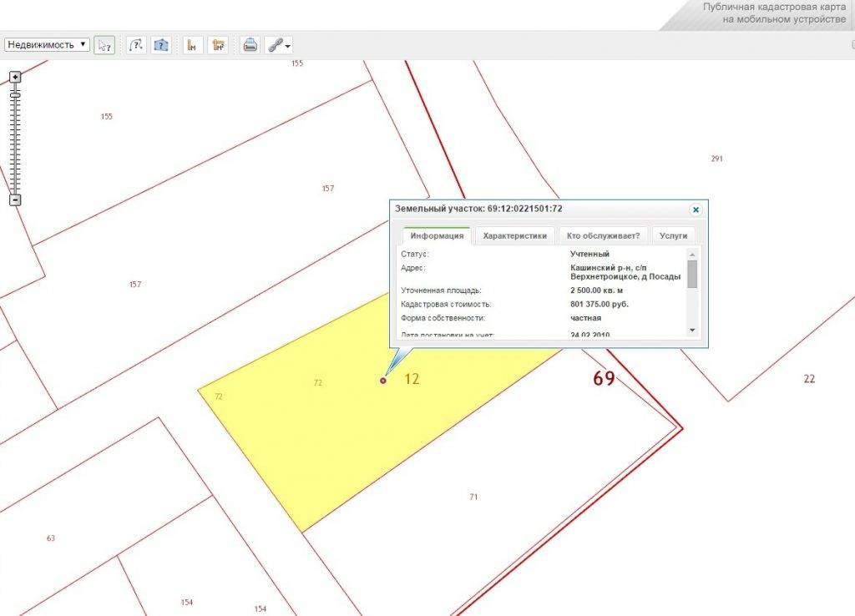Zoom out with the minus button

pos(15,200)
